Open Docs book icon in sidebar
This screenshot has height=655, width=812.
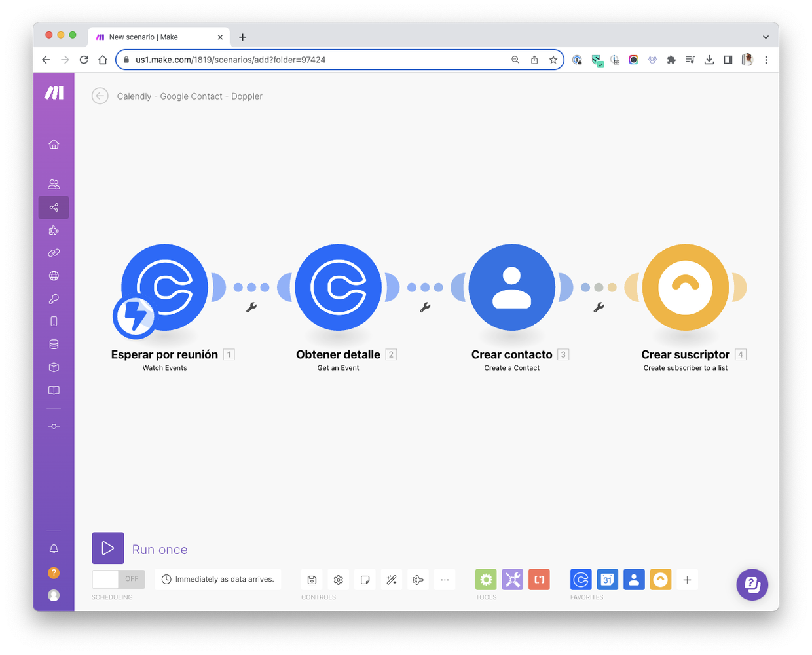click(x=54, y=390)
